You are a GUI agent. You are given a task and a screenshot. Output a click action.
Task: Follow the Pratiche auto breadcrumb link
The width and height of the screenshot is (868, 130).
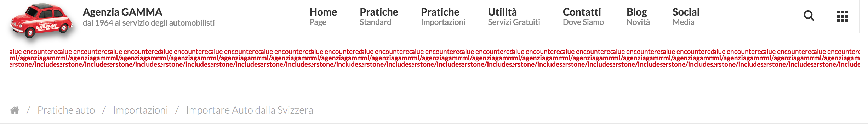point(66,110)
